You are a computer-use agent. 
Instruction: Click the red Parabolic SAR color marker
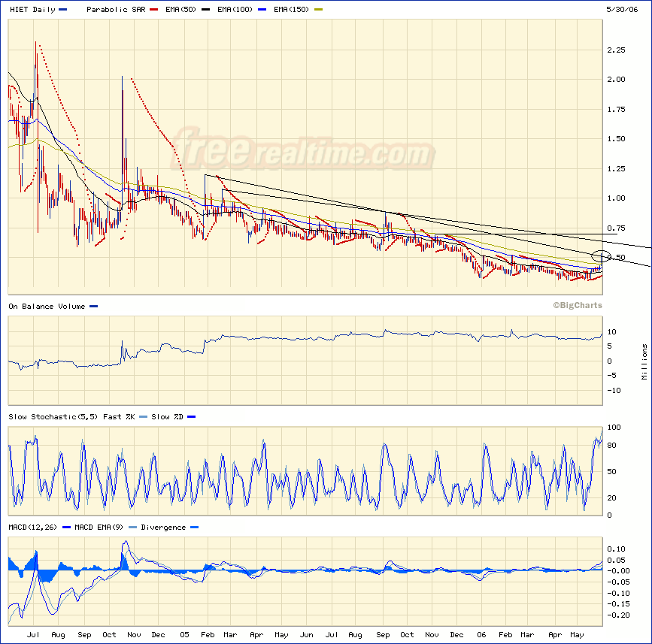(154, 10)
